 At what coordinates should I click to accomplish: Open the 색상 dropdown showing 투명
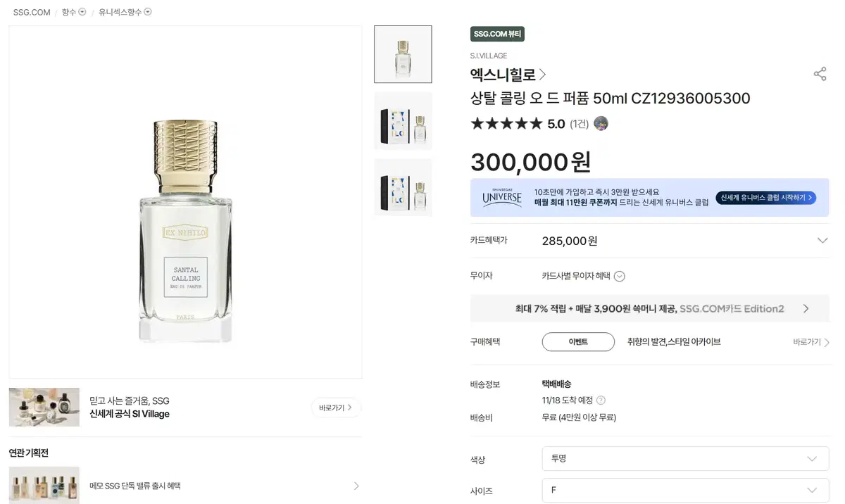pos(684,458)
